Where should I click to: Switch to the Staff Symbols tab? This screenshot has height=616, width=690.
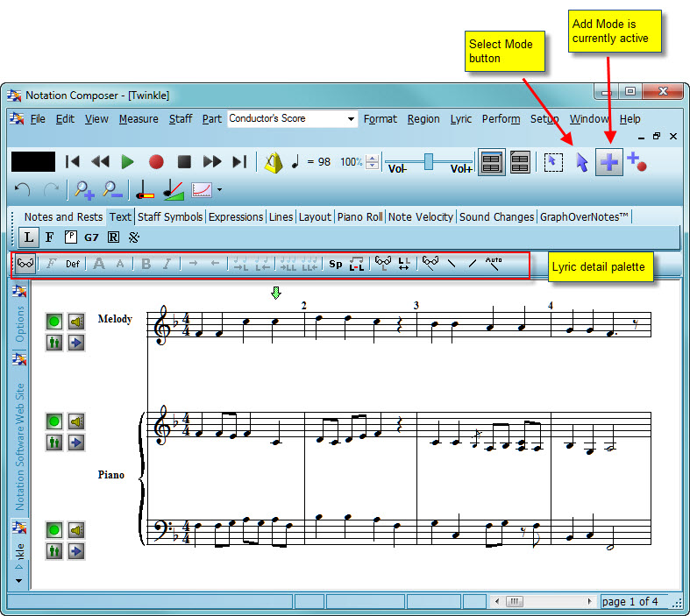(x=170, y=216)
